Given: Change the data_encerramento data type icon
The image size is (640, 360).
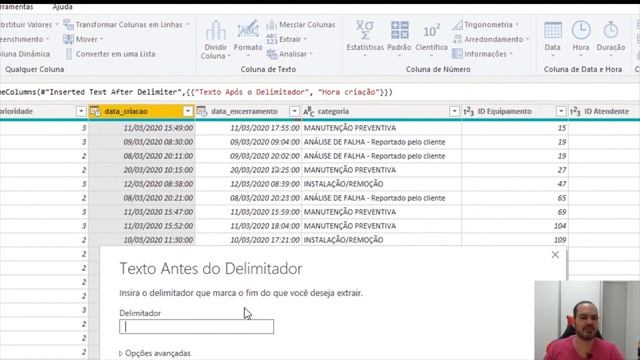Looking at the screenshot, I should click(202, 111).
